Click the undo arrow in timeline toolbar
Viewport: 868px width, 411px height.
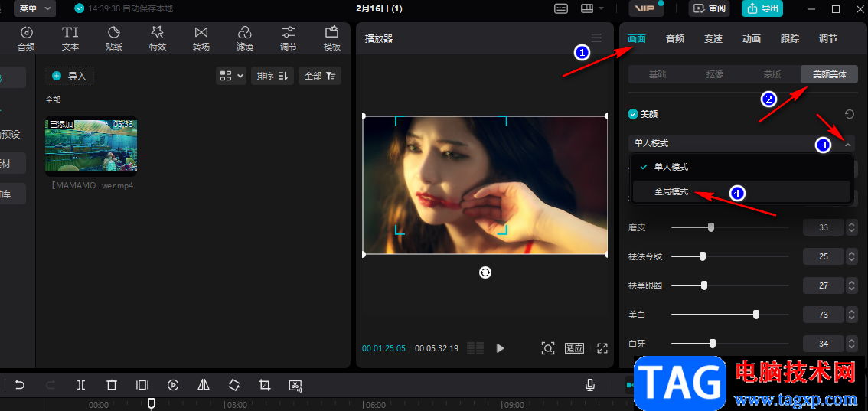point(20,385)
